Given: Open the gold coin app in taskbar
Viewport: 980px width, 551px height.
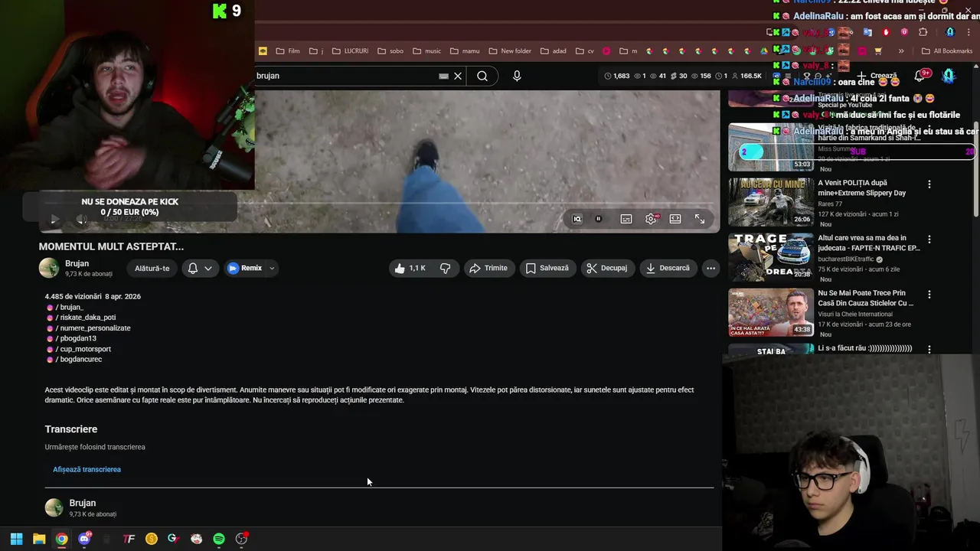Looking at the screenshot, I should coord(152,539).
